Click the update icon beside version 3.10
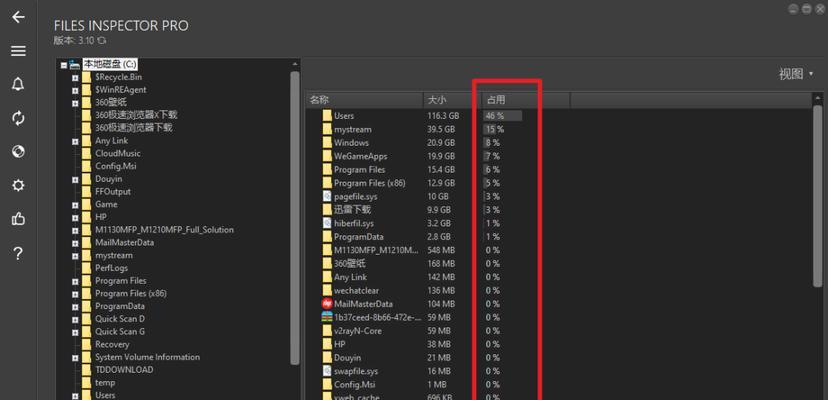The height and width of the screenshot is (400, 828). point(102,40)
